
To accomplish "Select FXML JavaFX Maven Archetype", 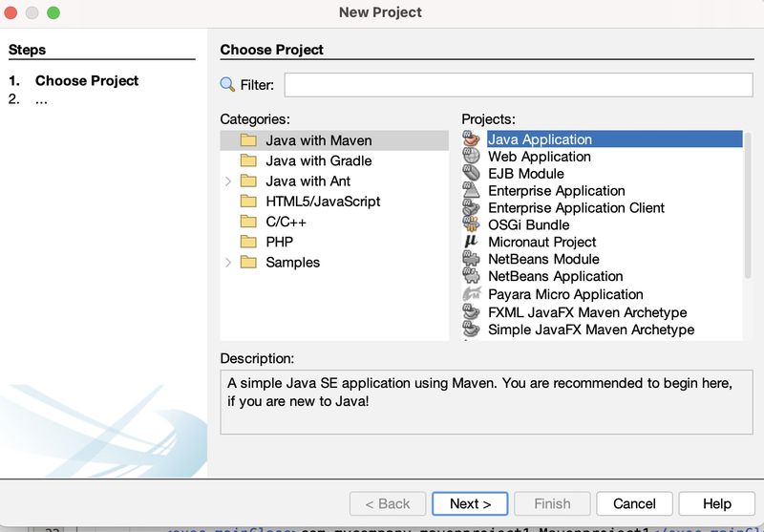I will pos(587,312).
